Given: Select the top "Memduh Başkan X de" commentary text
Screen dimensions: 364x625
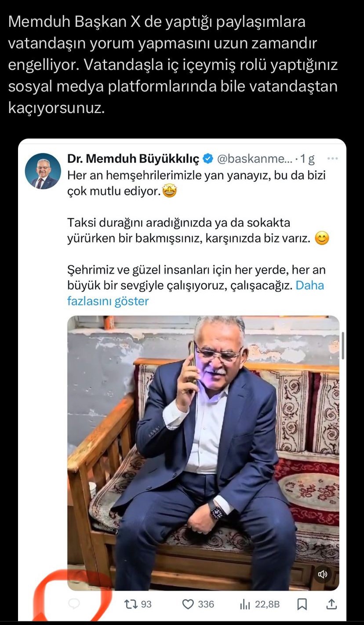Looking at the screenshot, I should click(x=173, y=65).
